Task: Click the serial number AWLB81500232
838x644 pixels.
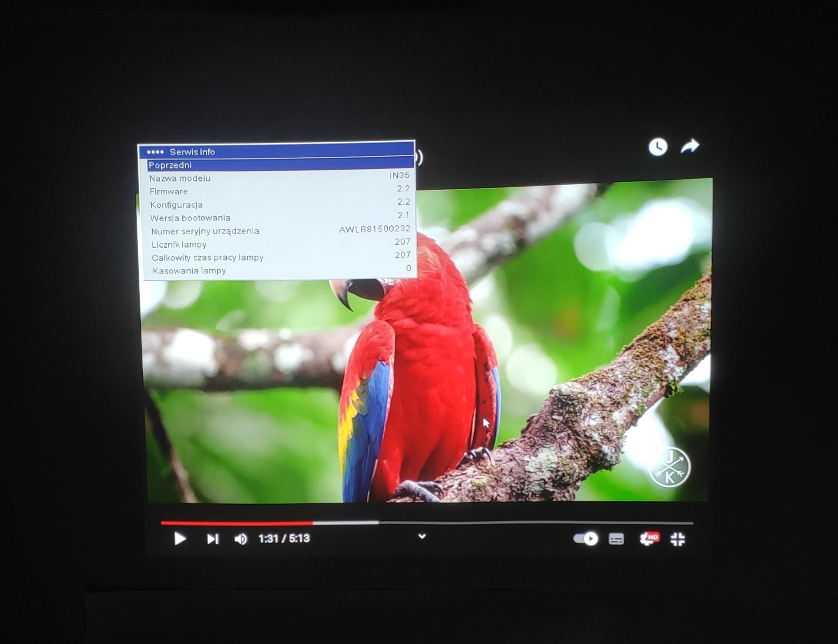Action: [375, 229]
